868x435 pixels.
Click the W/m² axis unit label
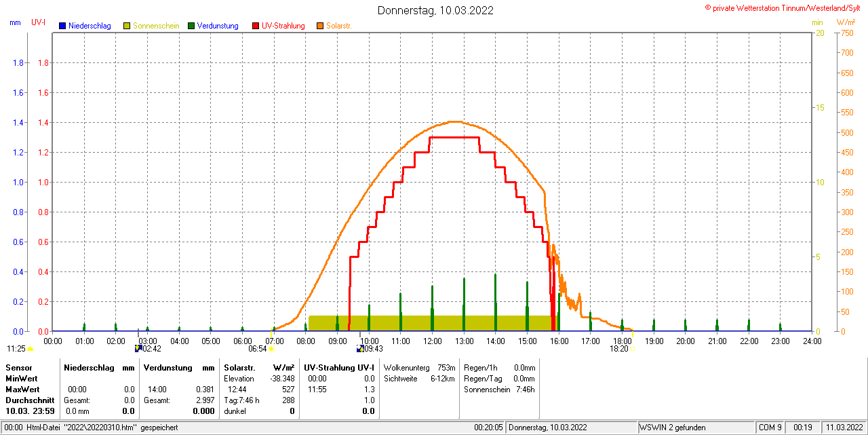pyautogui.click(x=847, y=23)
